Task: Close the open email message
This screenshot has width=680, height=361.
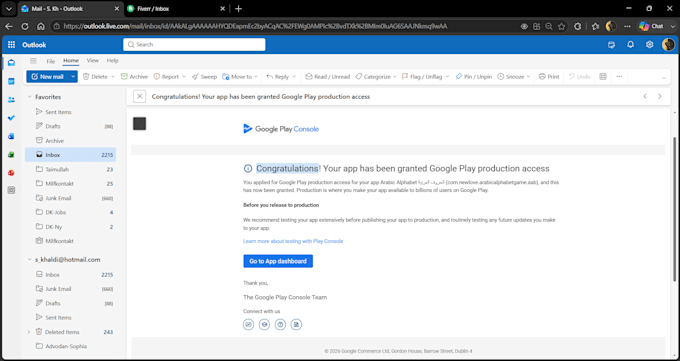Action: point(139,97)
